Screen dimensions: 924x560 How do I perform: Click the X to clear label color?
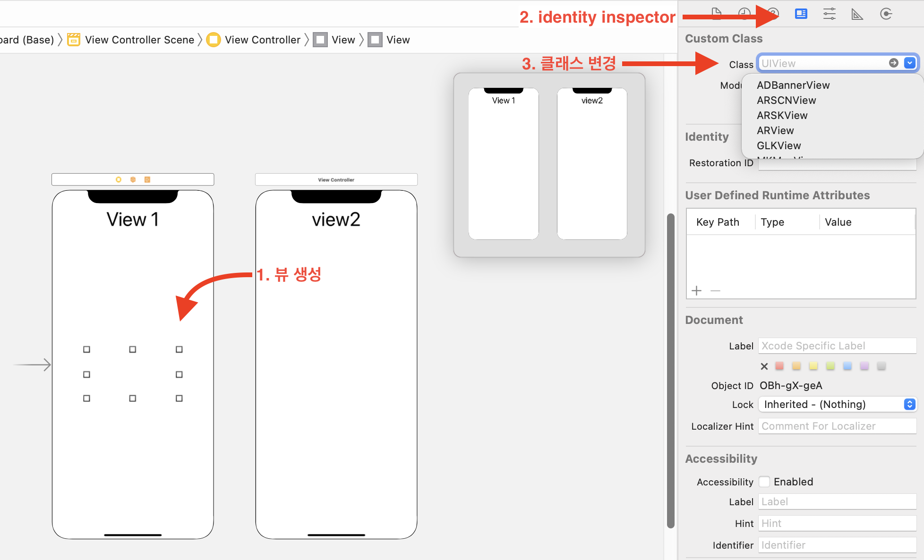764,366
